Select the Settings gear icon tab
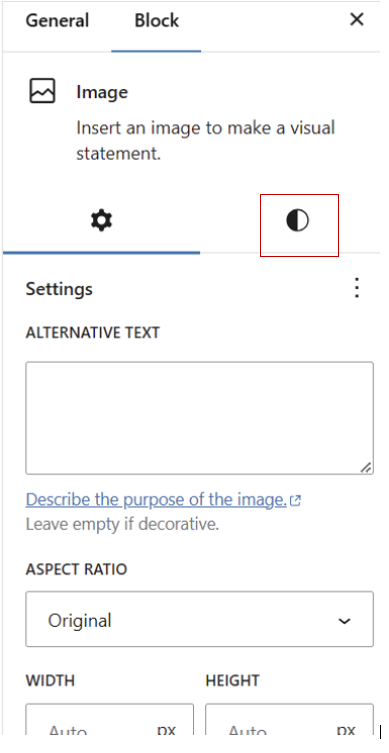The width and height of the screenshot is (389, 753). (101, 221)
